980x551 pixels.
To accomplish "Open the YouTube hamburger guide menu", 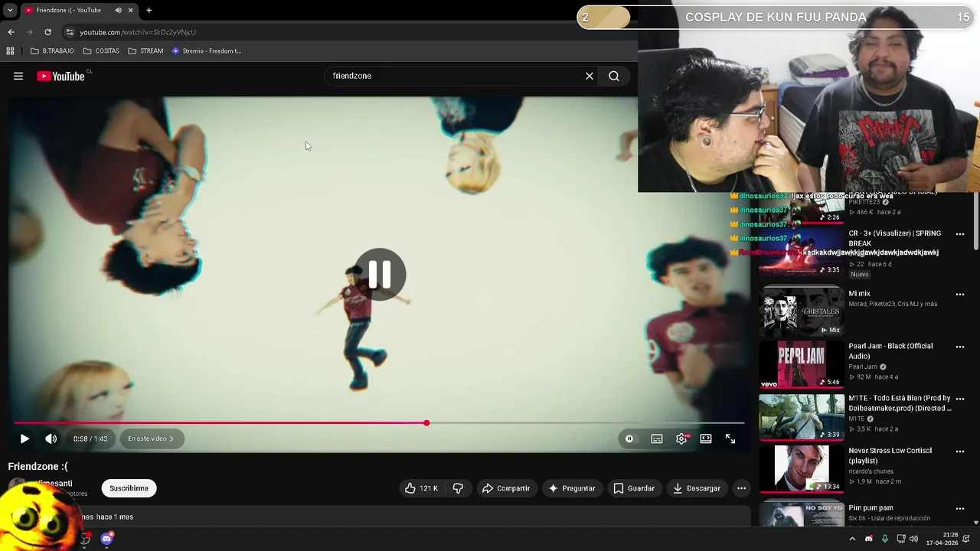I will [x=18, y=76].
